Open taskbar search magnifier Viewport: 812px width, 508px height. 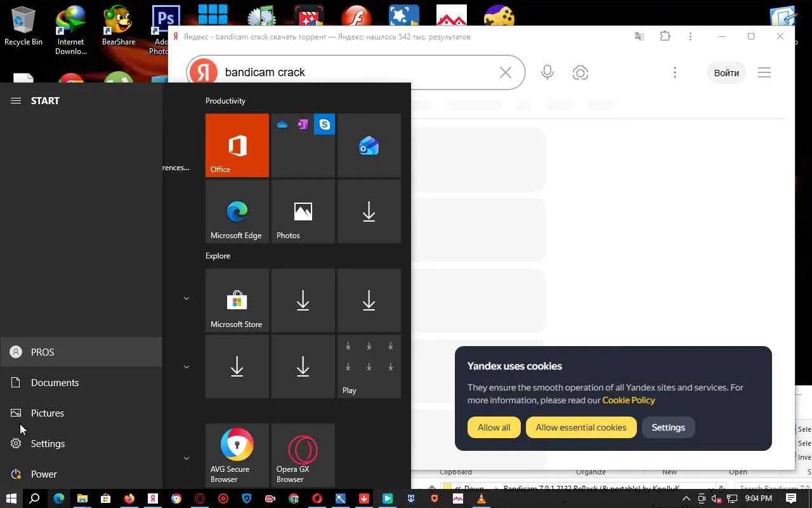(35, 498)
